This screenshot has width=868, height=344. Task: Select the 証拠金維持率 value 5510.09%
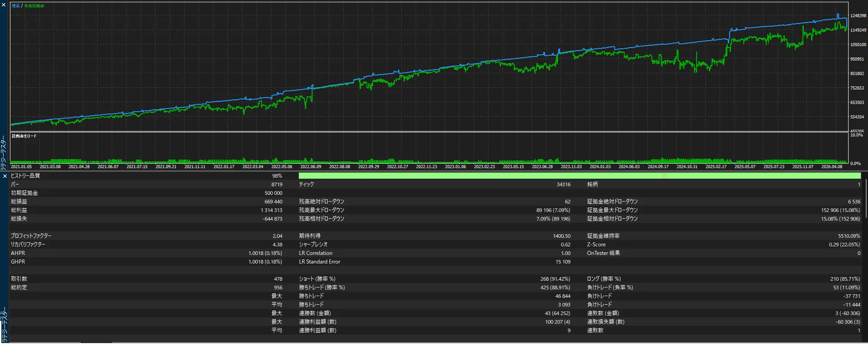(849, 236)
